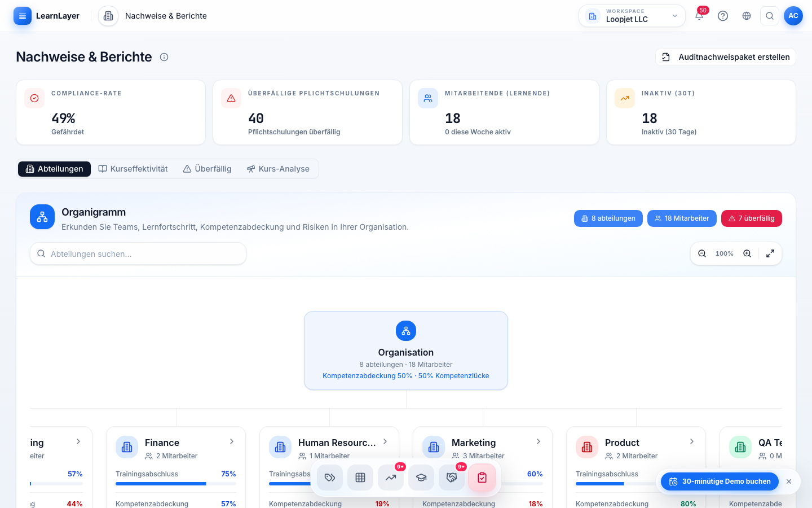Click the trending chart icon in the floating dock

point(391,478)
